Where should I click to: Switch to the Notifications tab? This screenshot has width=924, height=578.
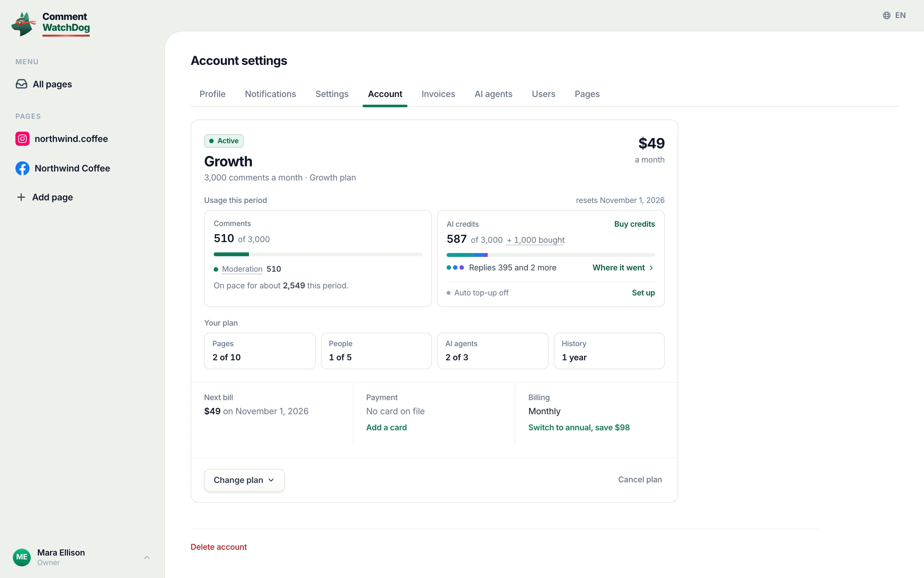[x=270, y=94]
